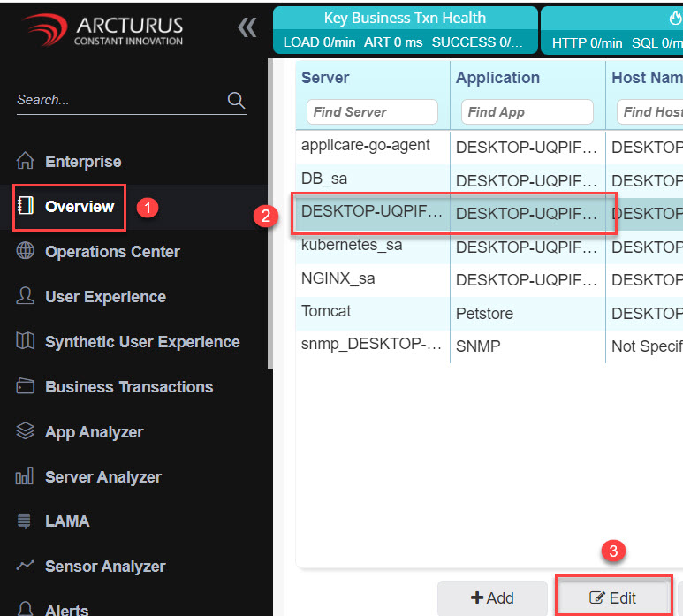Click the Find Server filter field
Screen dimensions: 683x616
point(372,112)
